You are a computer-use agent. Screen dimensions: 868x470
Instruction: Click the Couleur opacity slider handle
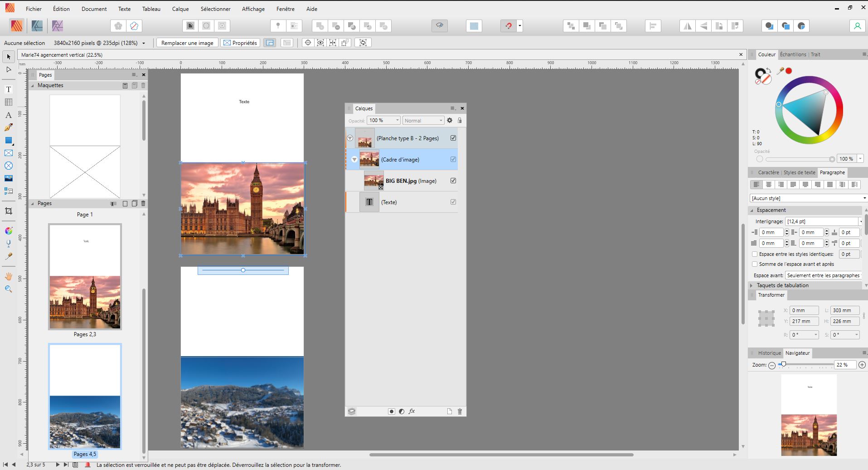pyautogui.click(x=832, y=159)
